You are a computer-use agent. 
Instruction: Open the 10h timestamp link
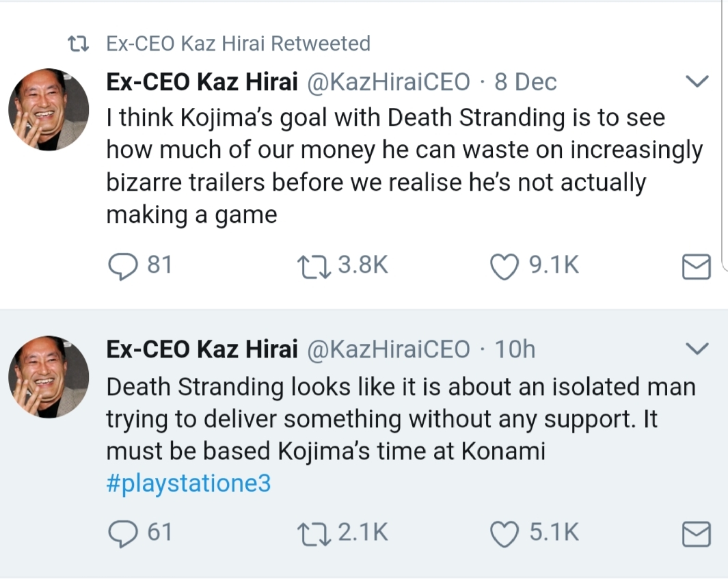pyautogui.click(x=515, y=349)
